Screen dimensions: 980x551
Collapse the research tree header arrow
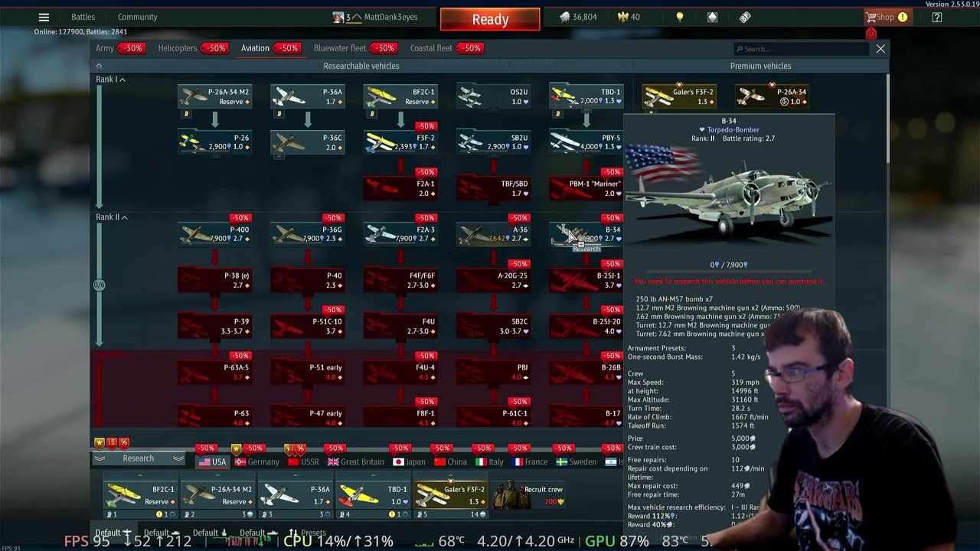99,67
